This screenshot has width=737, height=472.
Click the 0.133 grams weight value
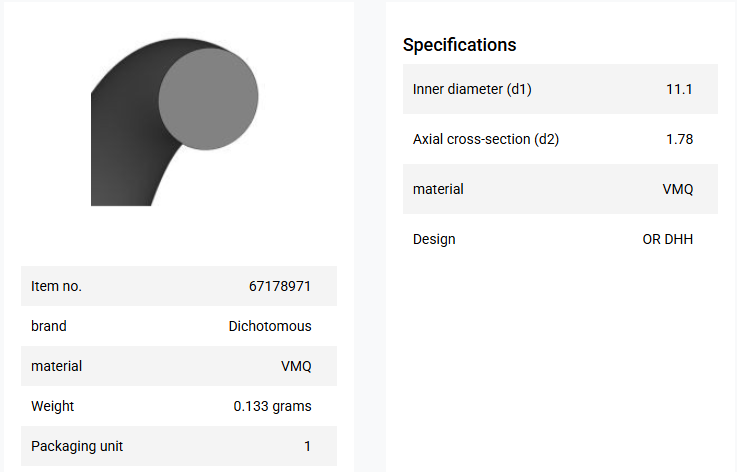click(272, 406)
